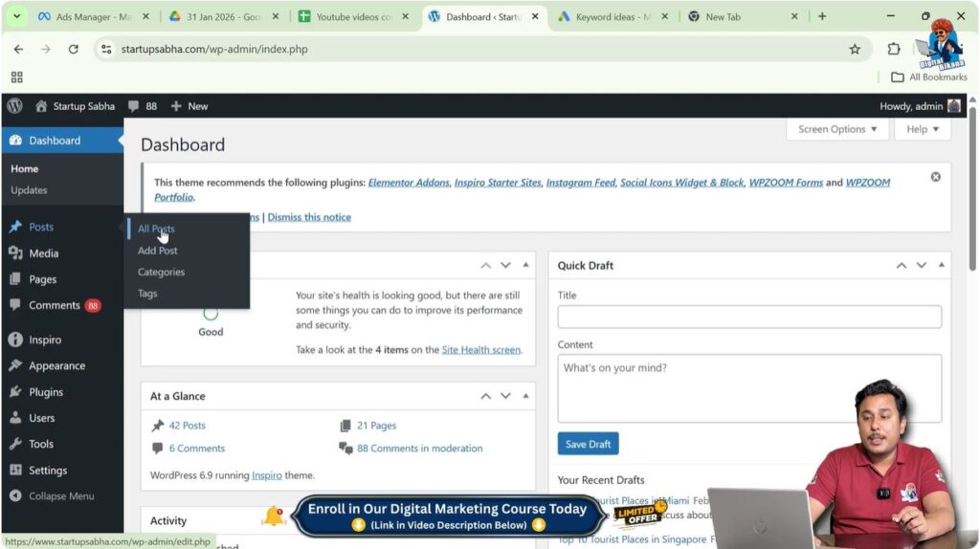This screenshot has width=980, height=549.
Task: Move Quick Draft panel up
Action: [902, 266]
